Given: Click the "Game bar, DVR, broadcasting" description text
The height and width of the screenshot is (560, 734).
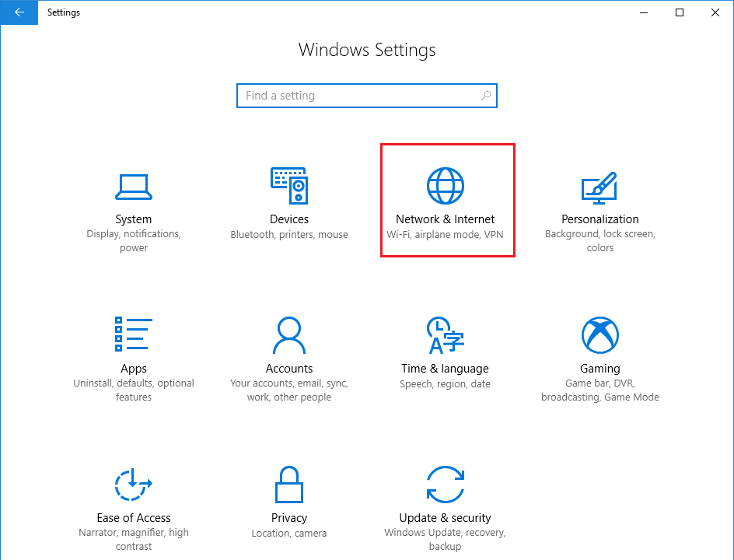Looking at the screenshot, I should click(x=599, y=390).
